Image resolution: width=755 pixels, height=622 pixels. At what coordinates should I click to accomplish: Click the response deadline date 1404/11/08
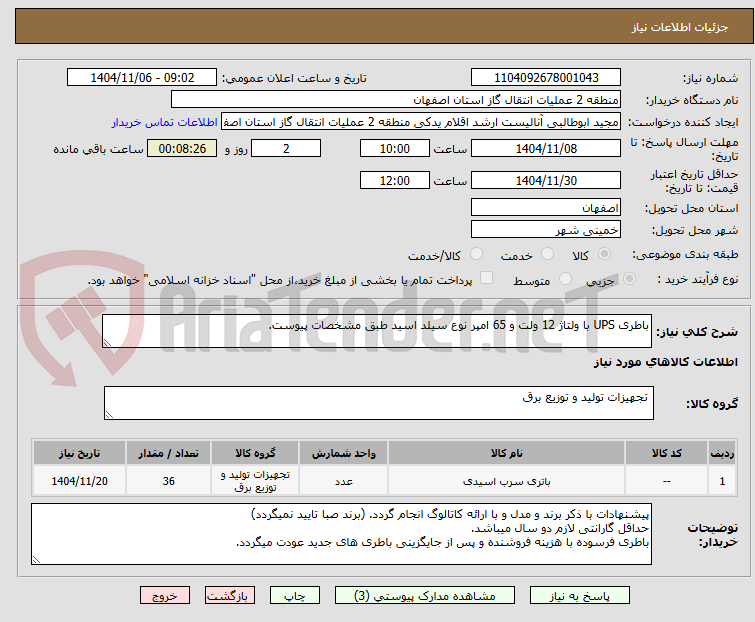pyautogui.click(x=546, y=149)
